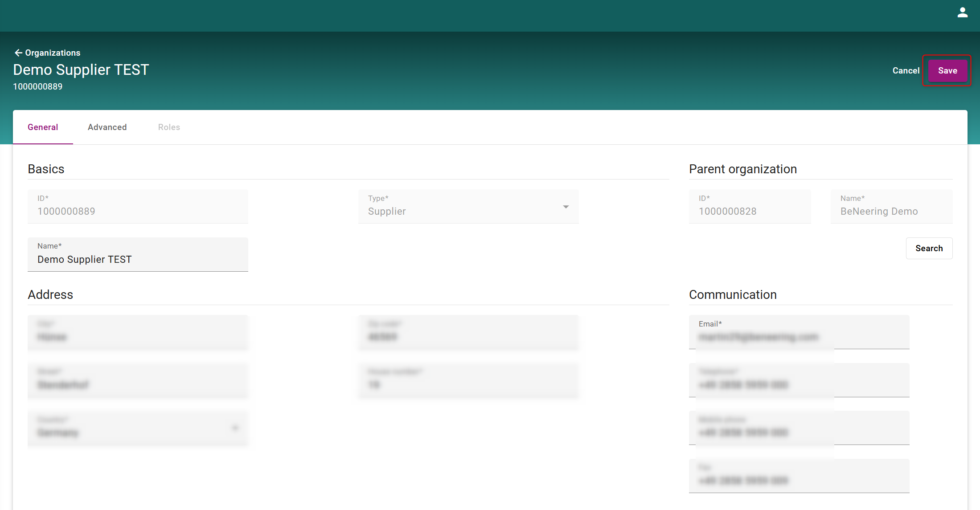Click the blurred Telephone field
Viewport: 980px width, 510px height.
799,384
